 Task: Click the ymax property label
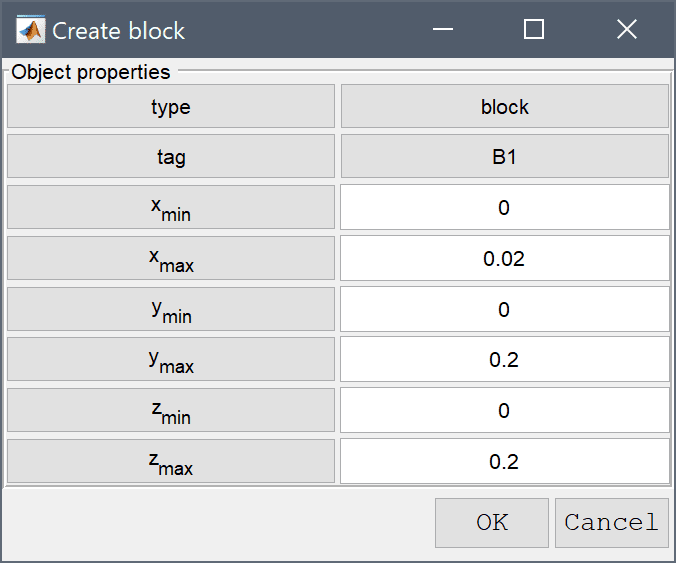[171, 360]
